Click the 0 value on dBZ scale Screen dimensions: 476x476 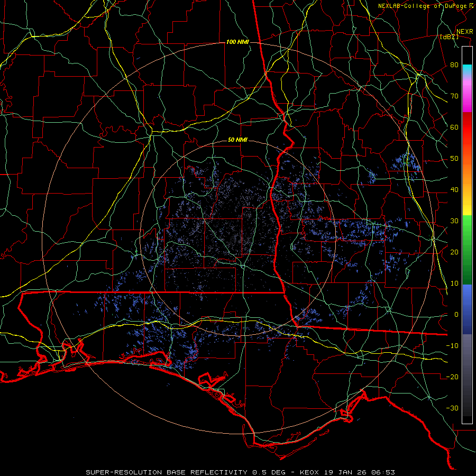coord(456,315)
